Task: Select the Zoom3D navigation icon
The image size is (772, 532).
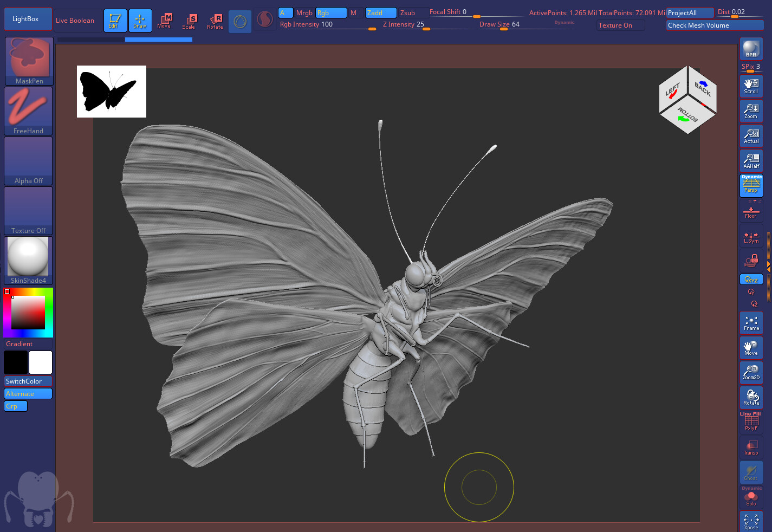Action: pos(751,372)
